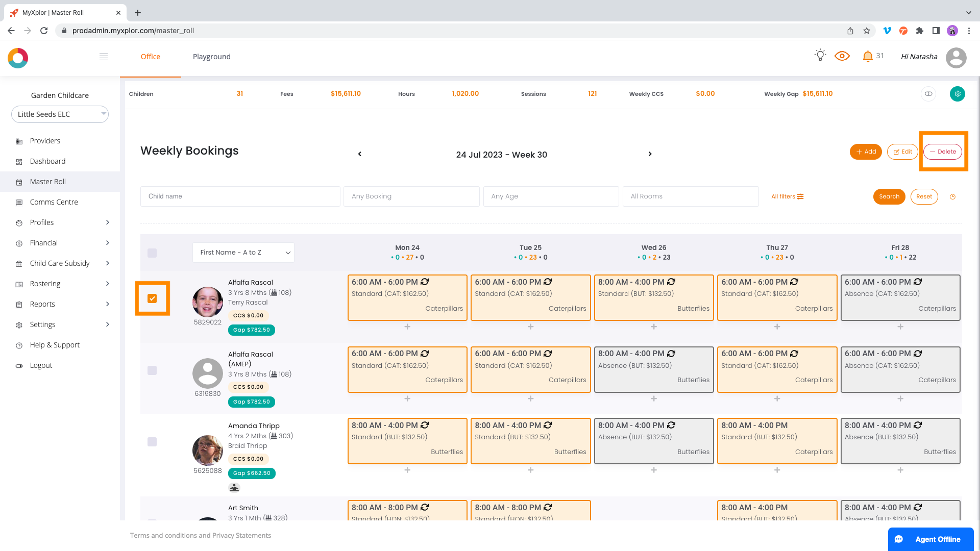980x551 pixels.
Task: Open the Little Seeds ELC dropdown
Action: coord(60,114)
